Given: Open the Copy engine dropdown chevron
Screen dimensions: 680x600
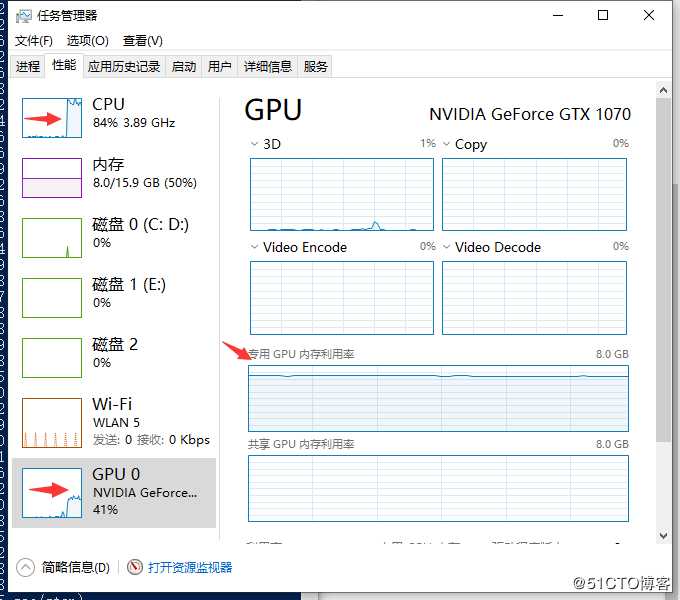Looking at the screenshot, I should pos(446,143).
